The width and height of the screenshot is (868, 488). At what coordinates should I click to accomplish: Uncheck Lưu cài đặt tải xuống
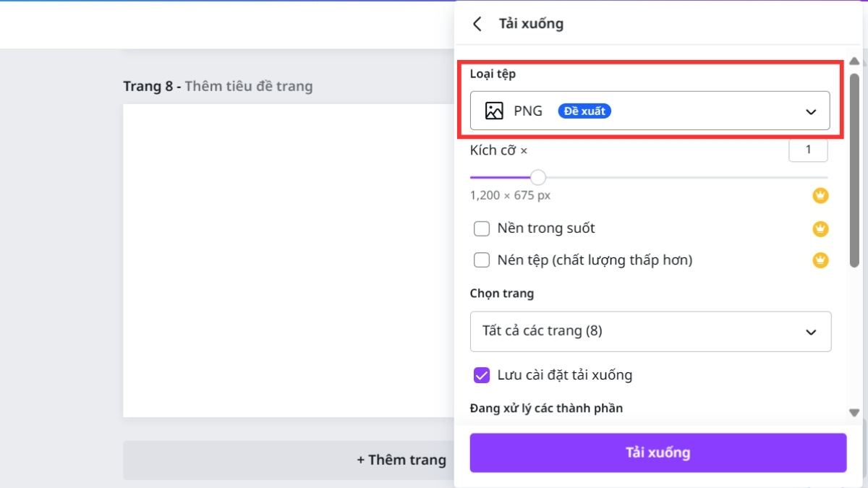(x=482, y=375)
